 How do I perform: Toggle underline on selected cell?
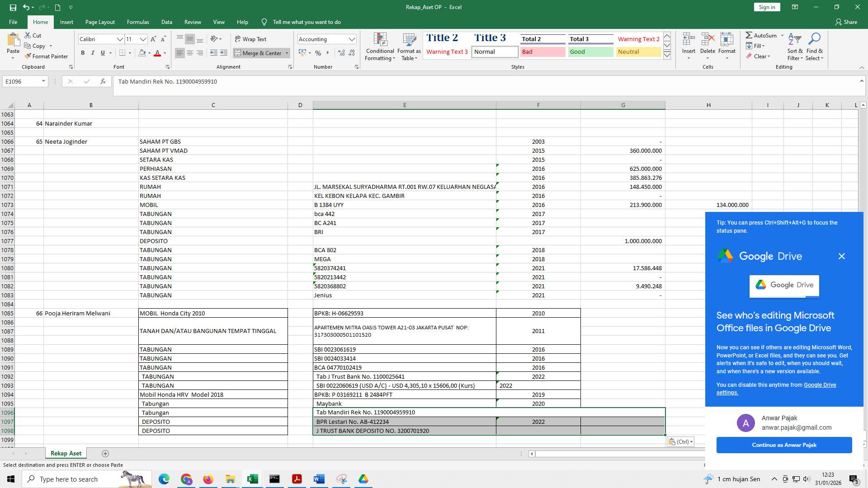coord(103,53)
